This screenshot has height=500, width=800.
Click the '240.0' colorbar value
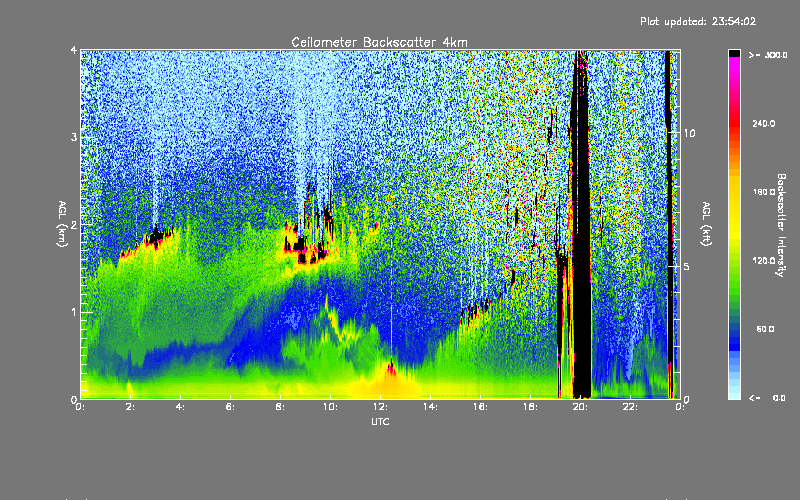coord(764,123)
